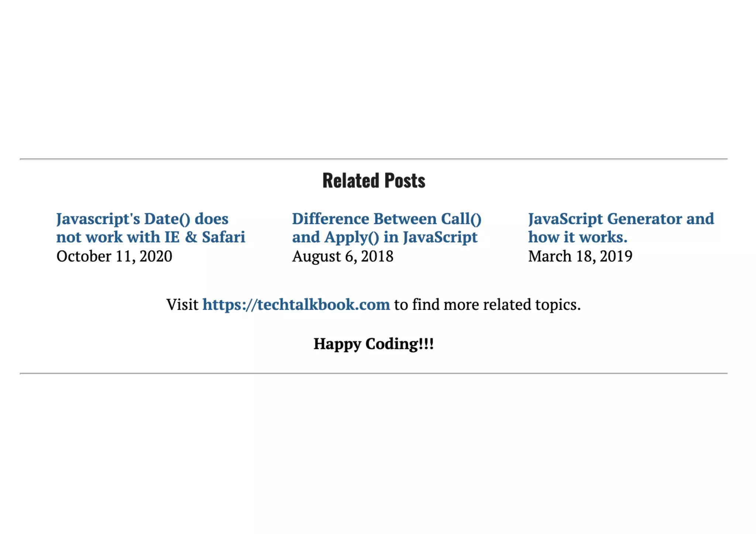Screen dimensions: 756x534
Task: Click the word "Posts" in the heading
Action: pos(405,181)
